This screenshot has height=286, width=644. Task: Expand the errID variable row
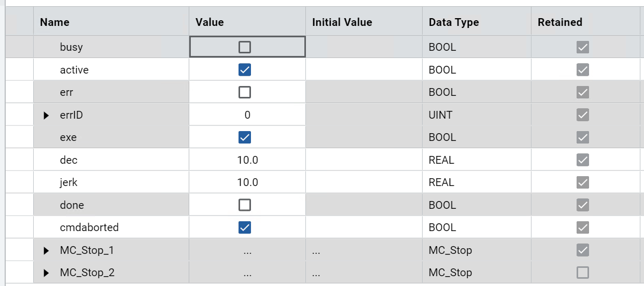click(x=47, y=115)
